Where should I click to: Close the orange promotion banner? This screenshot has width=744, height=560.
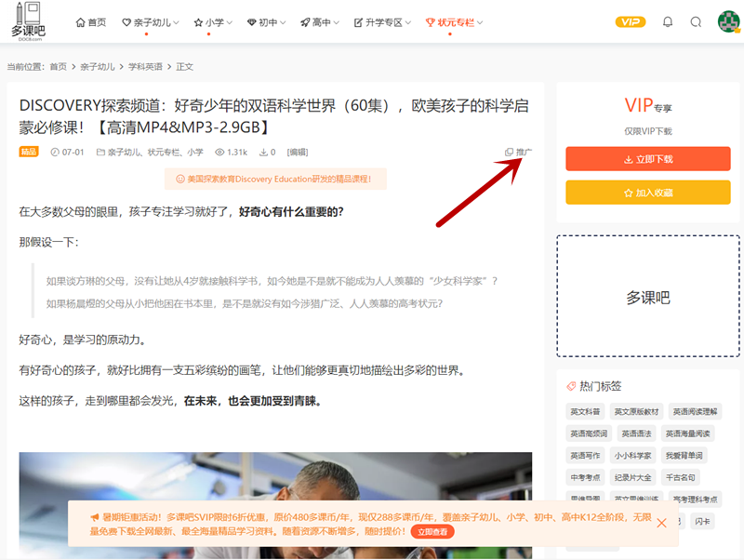[x=661, y=523]
